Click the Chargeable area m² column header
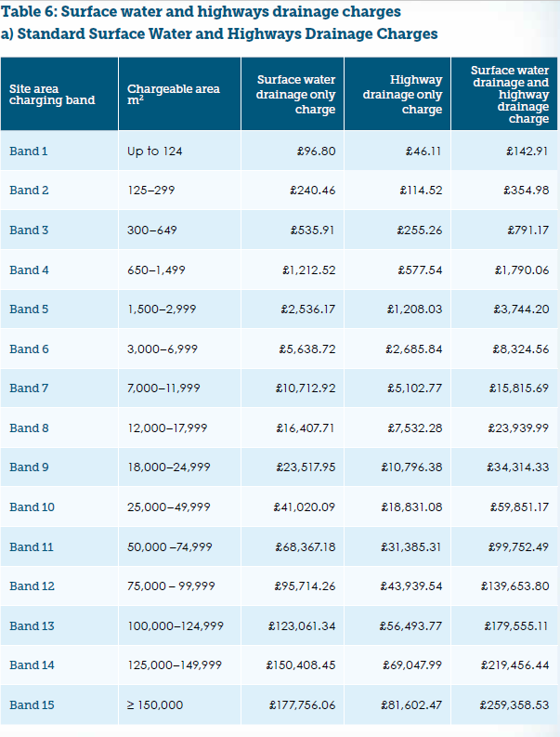This screenshot has width=560, height=737. click(174, 95)
